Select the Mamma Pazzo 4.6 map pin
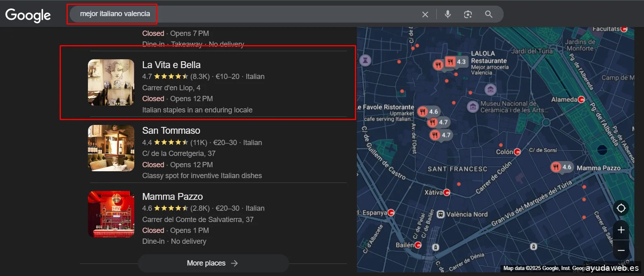This screenshot has height=276, width=644. pos(561,167)
